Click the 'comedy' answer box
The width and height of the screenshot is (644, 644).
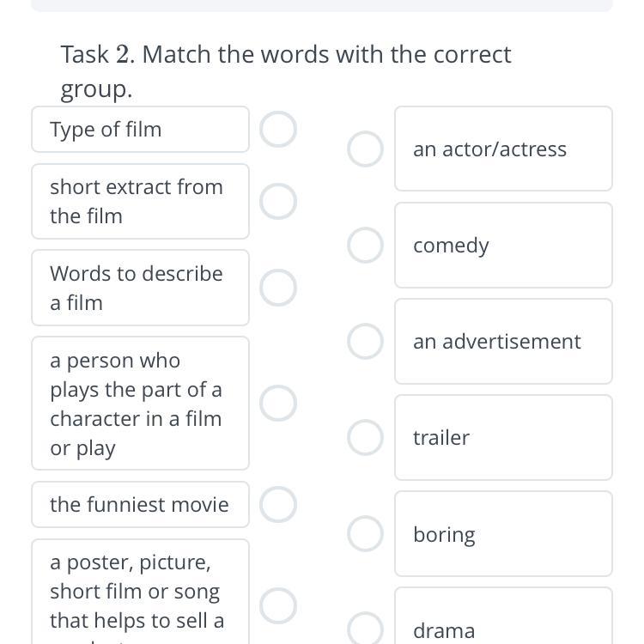pos(503,245)
